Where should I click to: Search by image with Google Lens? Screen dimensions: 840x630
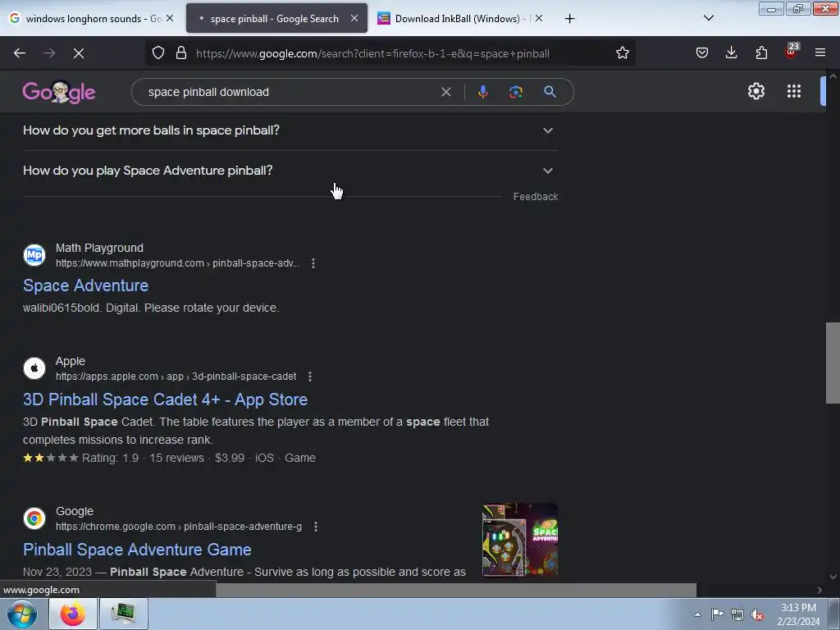[516, 92]
